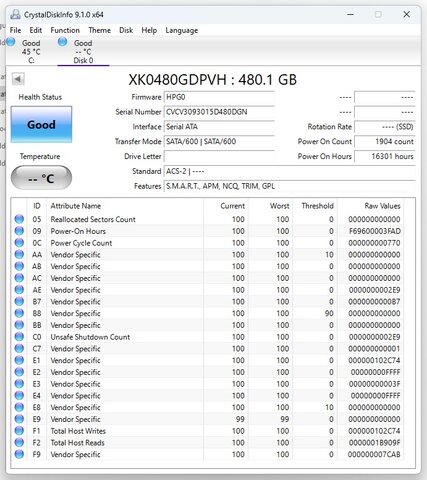Click the drive title XK0480GDPVH : 480.1 GB
The height and width of the screenshot is (480, 427).
(213, 80)
